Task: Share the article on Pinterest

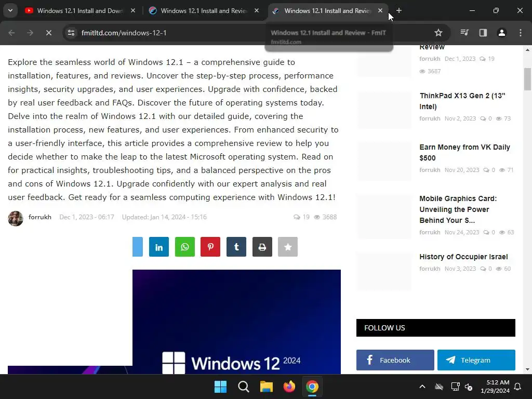Action: pyautogui.click(x=210, y=247)
